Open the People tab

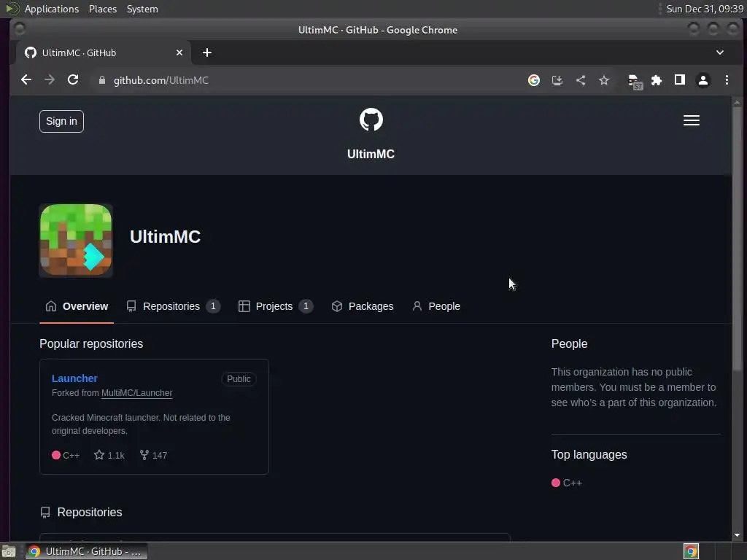click(x=436, y=306)
